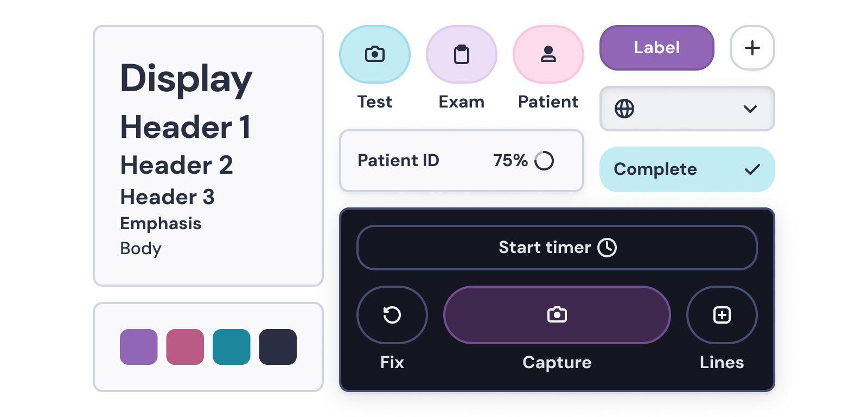The width and height of the screenshot is (868, 417).
Task: Click the 75% progress ring
Action: point(544,161)
